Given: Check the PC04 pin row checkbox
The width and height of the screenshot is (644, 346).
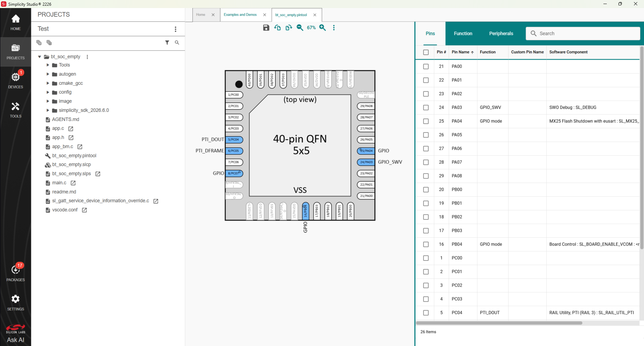Looking at the screenshot, I should [426, 313].
